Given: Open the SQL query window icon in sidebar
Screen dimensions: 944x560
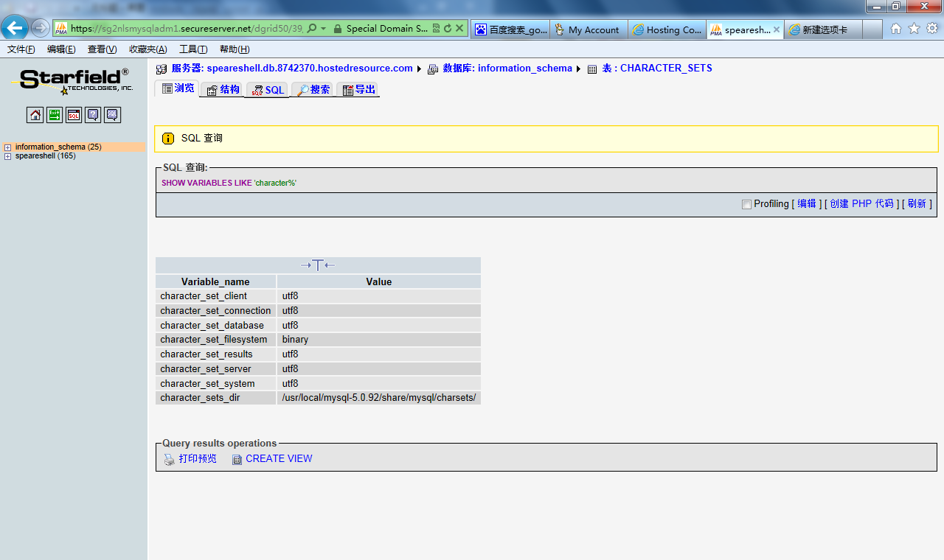Looking at the screenshot, I should [x=74, y=115].
